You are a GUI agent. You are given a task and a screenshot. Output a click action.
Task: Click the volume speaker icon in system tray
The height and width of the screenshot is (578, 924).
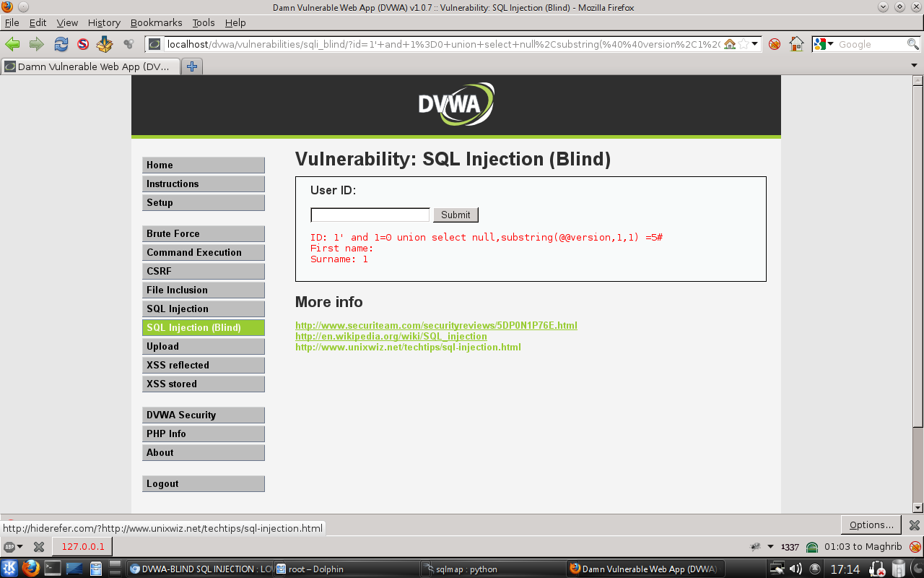coord(797,568)
